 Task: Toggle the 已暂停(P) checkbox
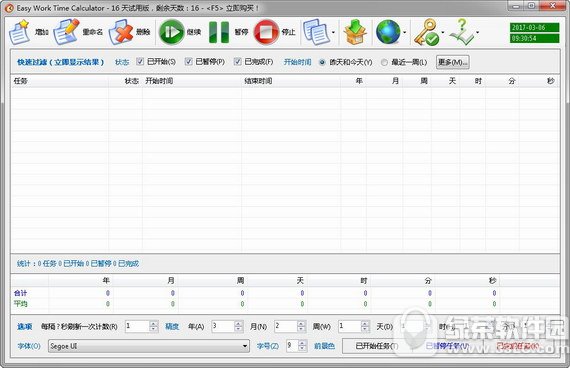tap(188, 61)
